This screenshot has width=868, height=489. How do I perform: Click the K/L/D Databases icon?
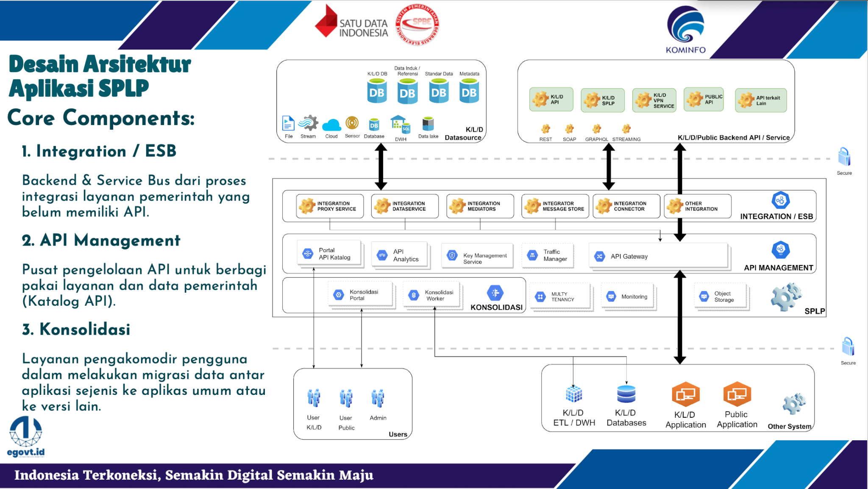tap(626, 394)
